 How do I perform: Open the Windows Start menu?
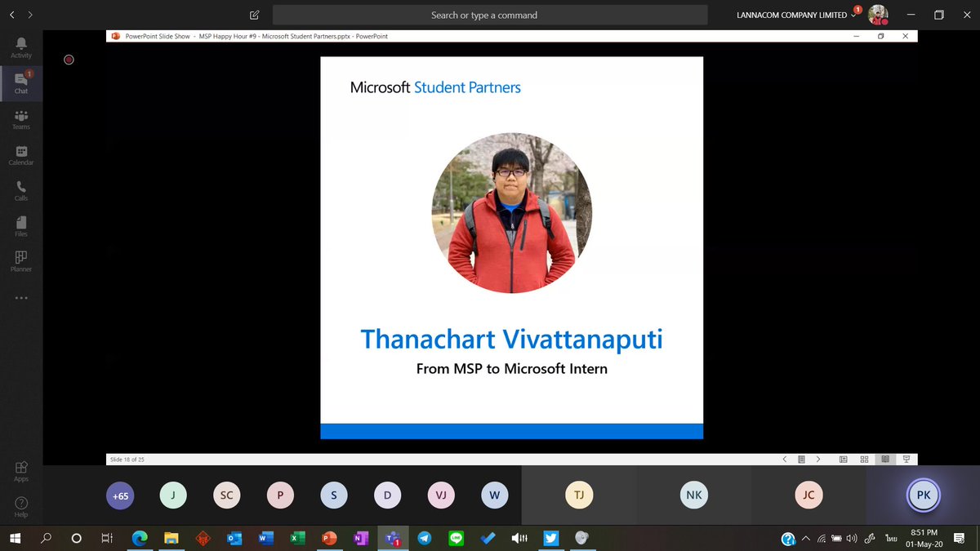[x=15, y=538]
